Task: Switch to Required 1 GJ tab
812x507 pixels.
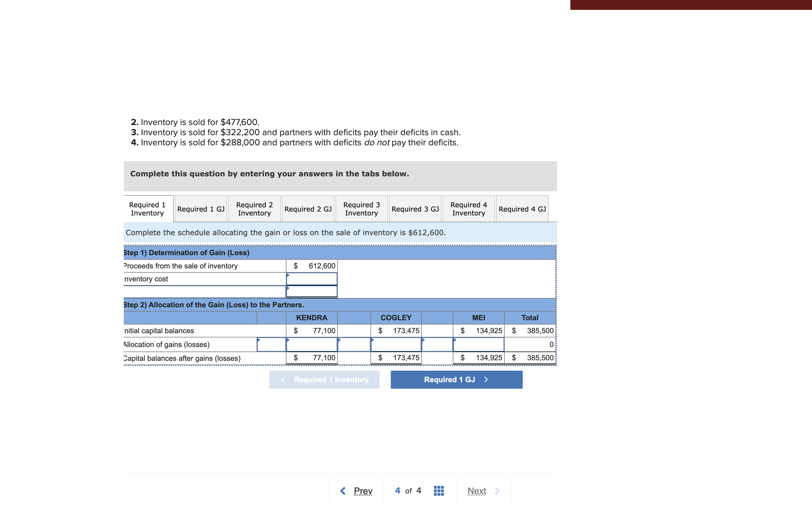Action: (x=201, y=209)
